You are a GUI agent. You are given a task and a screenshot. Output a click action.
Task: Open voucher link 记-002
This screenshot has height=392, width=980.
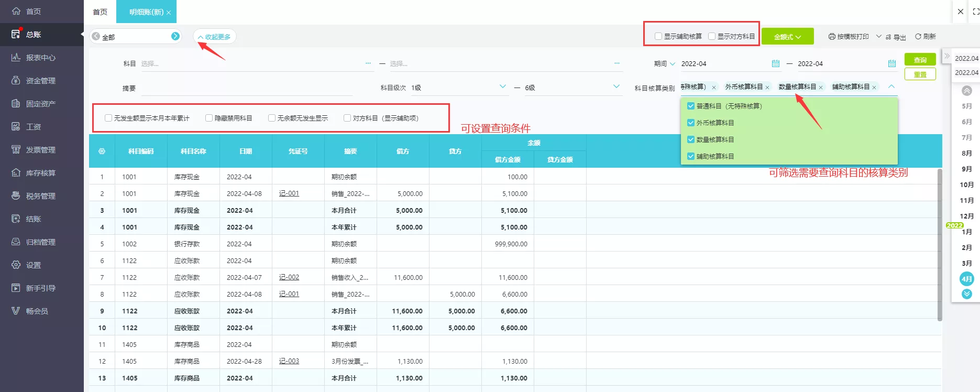(x=289, y=277)
